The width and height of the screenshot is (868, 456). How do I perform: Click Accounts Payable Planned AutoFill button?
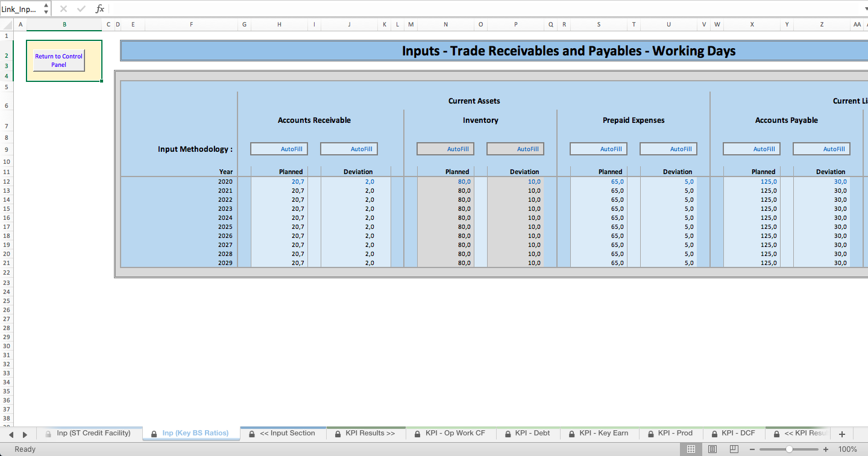tap(752, 149)
